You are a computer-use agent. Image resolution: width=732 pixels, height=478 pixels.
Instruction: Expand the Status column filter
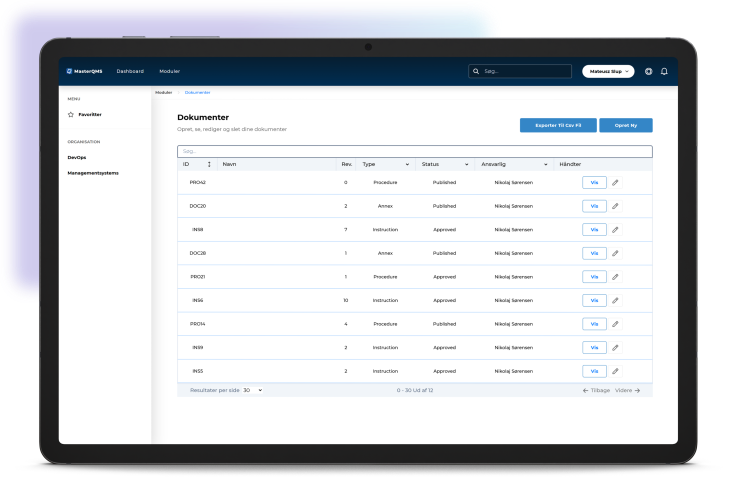466,164
